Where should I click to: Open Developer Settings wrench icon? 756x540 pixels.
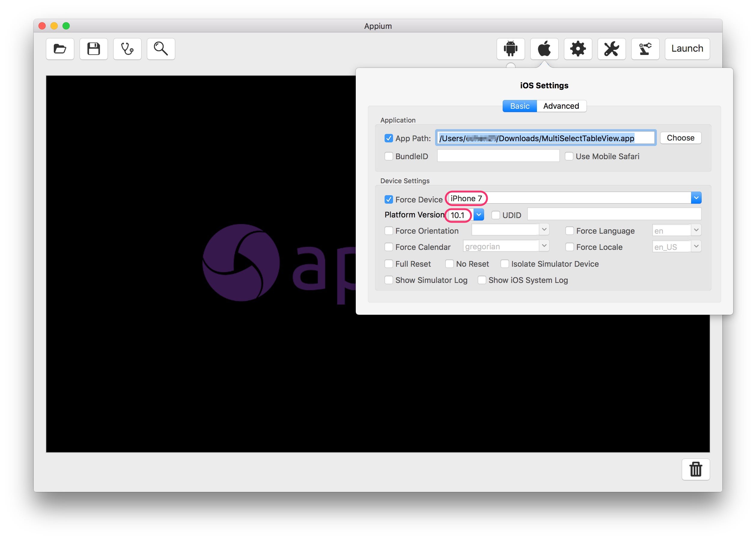[611, 49]
